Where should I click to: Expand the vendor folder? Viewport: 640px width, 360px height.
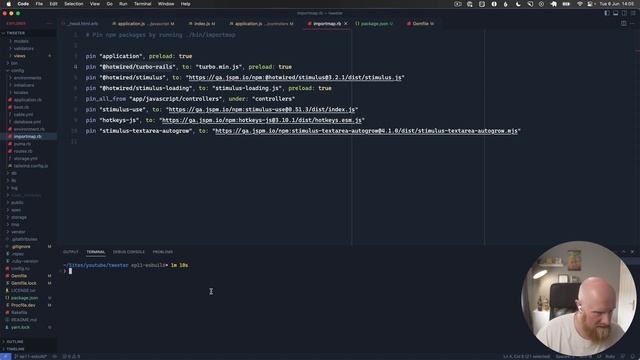point(18,232)
